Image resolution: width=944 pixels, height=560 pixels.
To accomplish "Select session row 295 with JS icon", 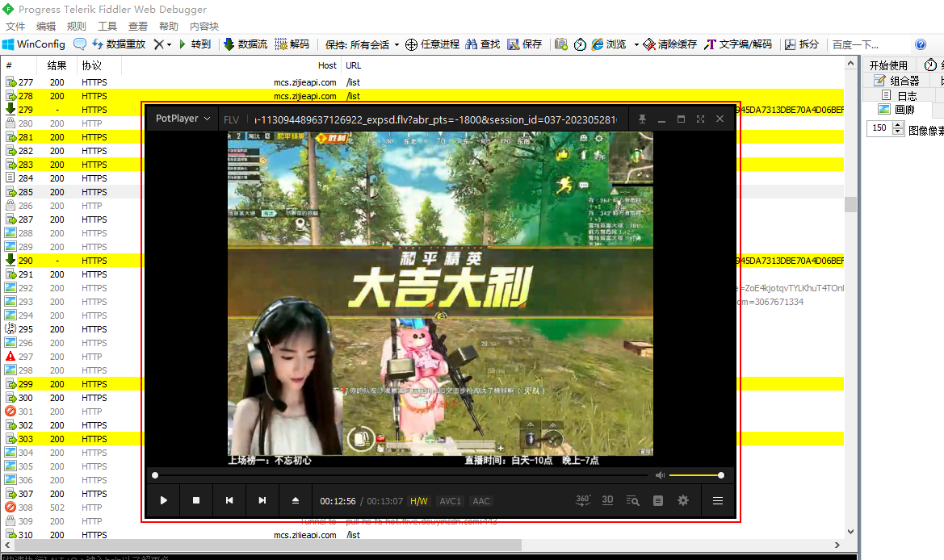I will [x=72, y=329].
